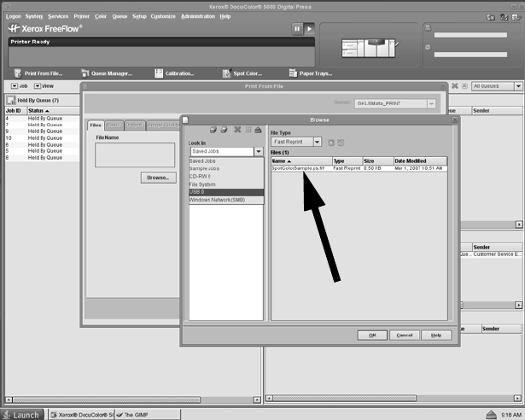Select Sample Jobs in Look In list
Screen dimensions: 525x420
pyautogui.click(x=226, y=169)
